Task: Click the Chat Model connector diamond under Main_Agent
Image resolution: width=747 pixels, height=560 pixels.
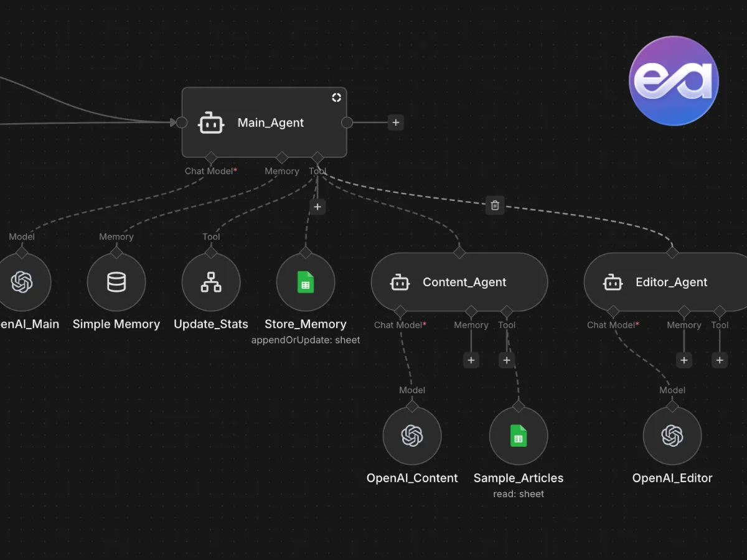Action: pyautogui.click(x=210, y=157)
